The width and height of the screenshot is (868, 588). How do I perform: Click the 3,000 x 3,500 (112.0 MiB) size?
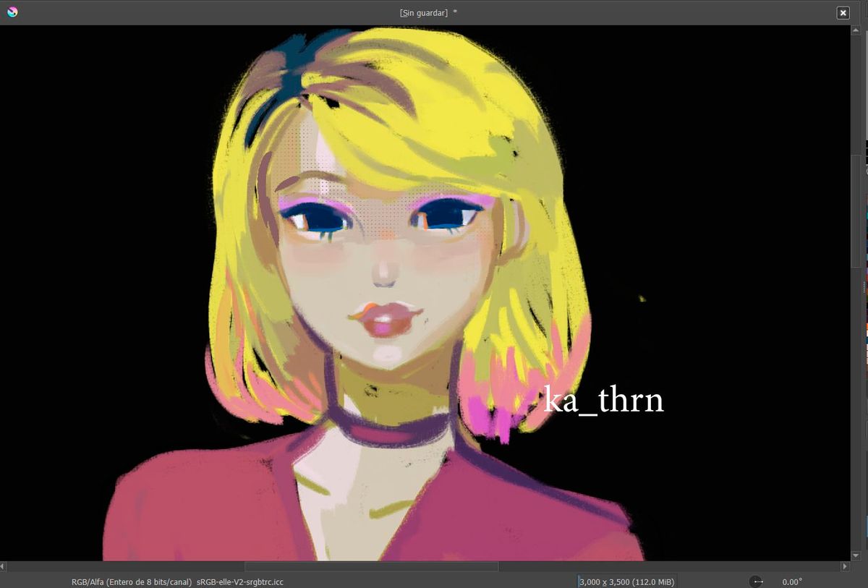[x=627, y=581]
